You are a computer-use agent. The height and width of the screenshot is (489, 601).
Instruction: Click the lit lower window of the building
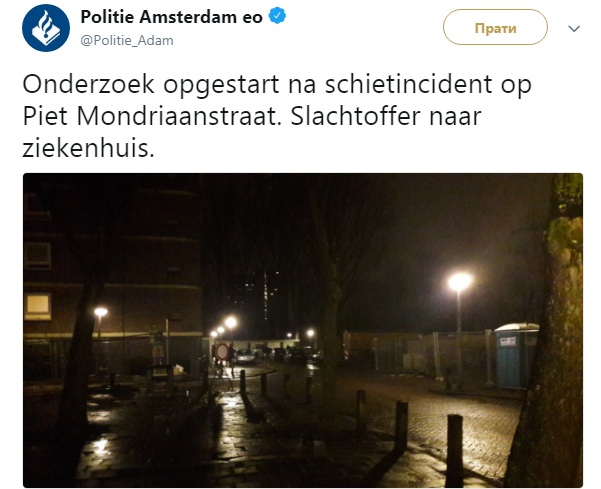point(38,306)
